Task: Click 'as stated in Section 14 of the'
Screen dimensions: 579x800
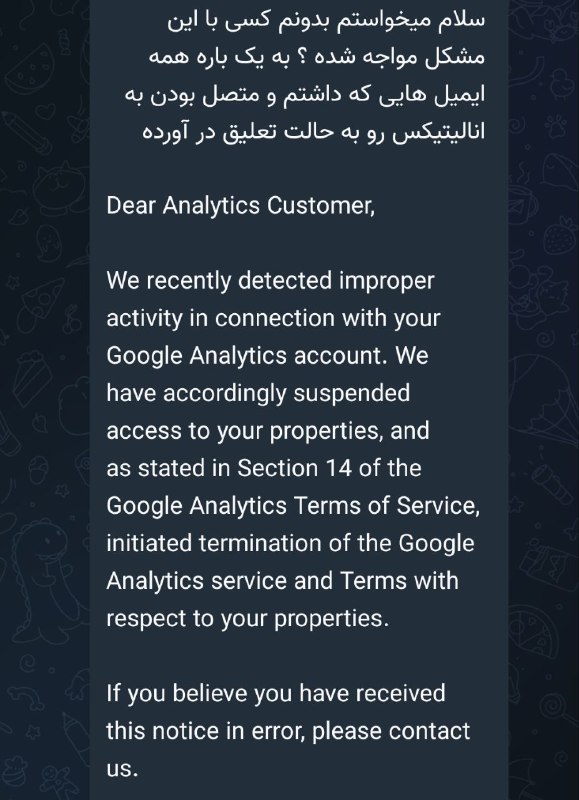Action: (264, 468)
